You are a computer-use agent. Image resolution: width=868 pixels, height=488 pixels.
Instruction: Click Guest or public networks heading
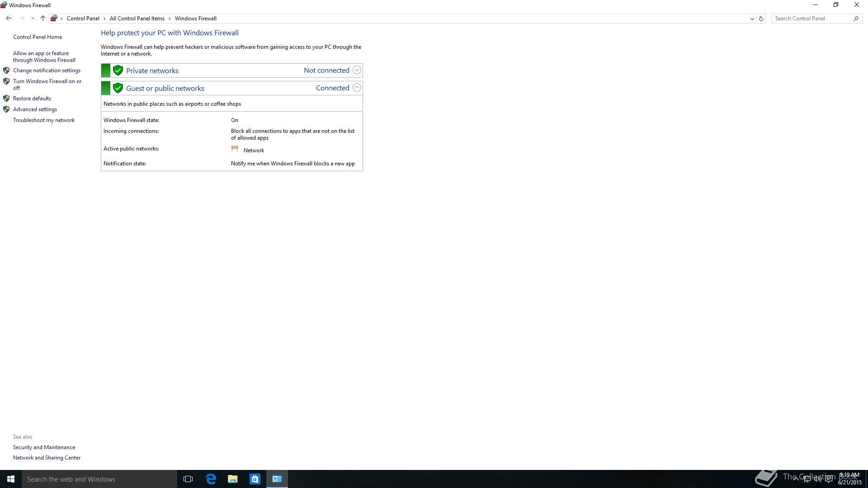(165, 89)
